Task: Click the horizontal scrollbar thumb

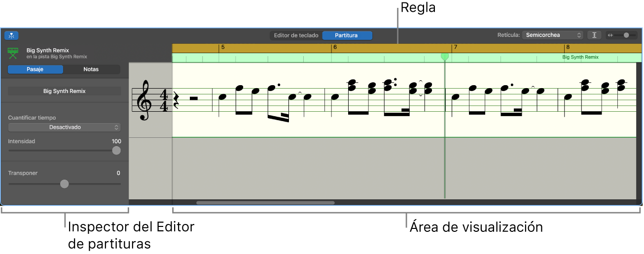Action: (265, 202)
